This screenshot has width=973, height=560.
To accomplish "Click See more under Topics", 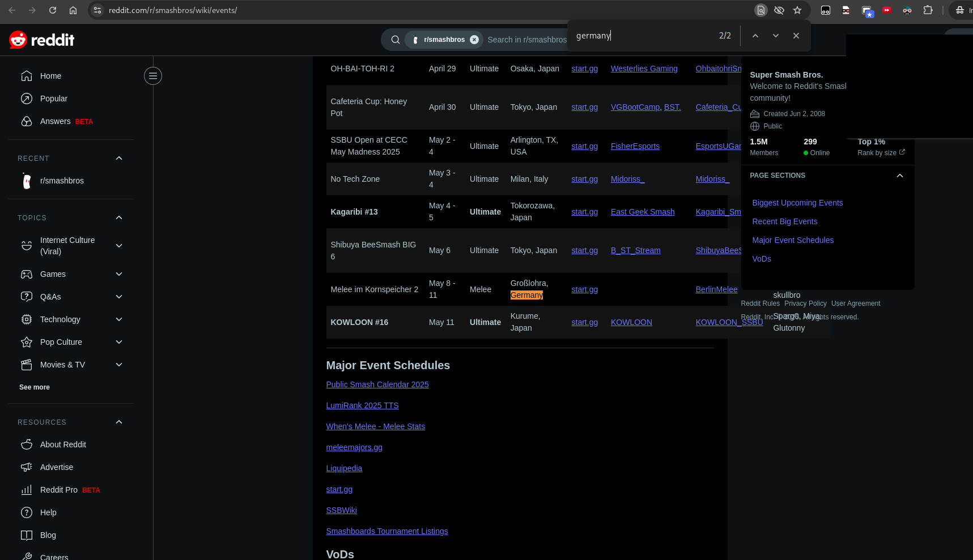I will pyautogui.click(x=35, y=387).
